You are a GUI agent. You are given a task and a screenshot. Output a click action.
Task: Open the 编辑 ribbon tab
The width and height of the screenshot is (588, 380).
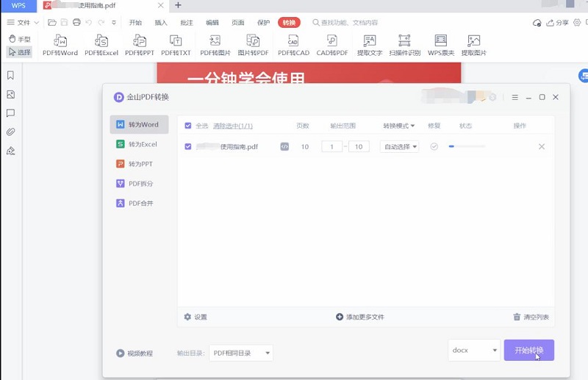point(212,23)
